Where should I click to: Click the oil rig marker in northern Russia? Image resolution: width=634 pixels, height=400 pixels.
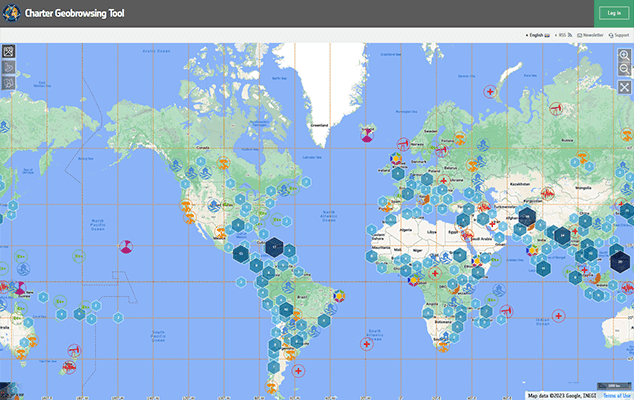[556, 108]
